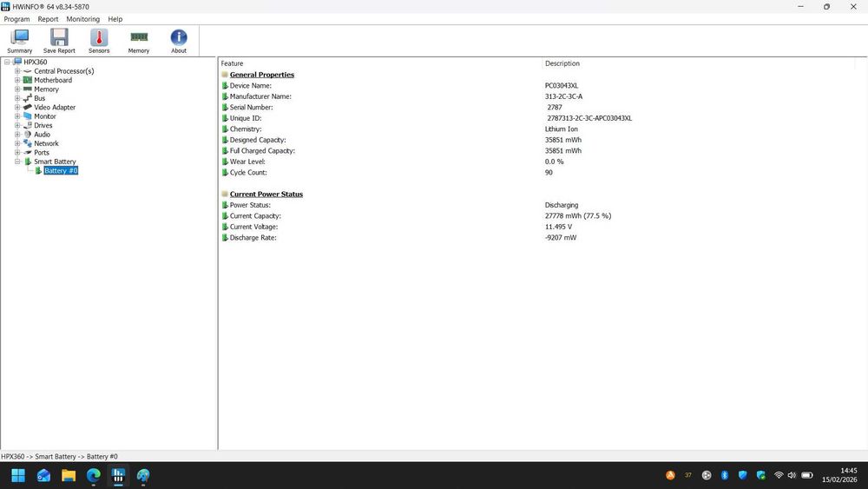868x489 pixels.
Task: Launch Microsoft Edge from taskbar
Action: 94,475
